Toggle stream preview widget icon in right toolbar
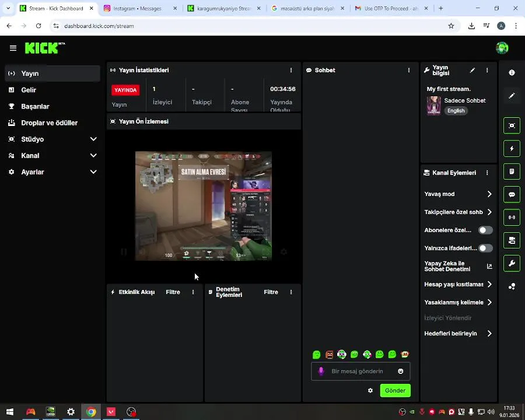 coord(512,125)
